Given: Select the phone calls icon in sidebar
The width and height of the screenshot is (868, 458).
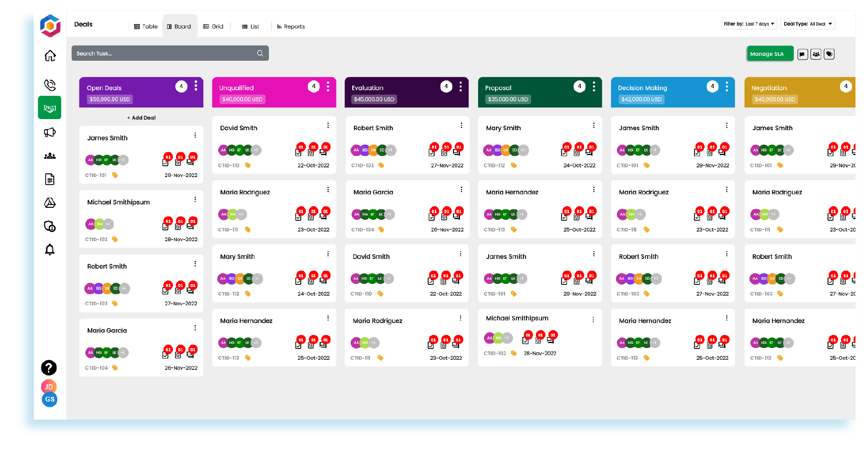Looking at the screenshot, I should [x=50, y=84].
